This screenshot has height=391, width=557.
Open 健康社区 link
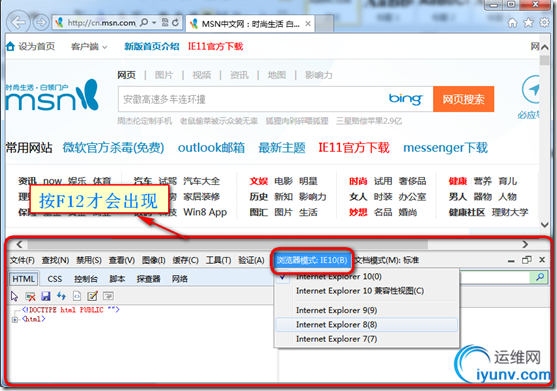467,212
